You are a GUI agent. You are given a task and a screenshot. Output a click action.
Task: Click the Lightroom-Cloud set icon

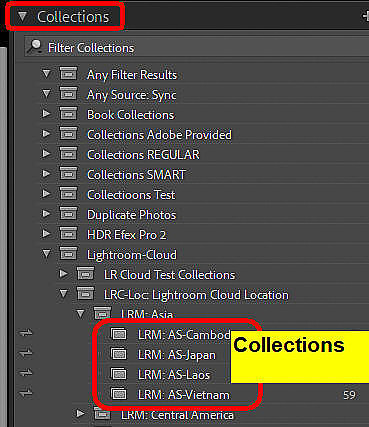(x=68, y=254)
